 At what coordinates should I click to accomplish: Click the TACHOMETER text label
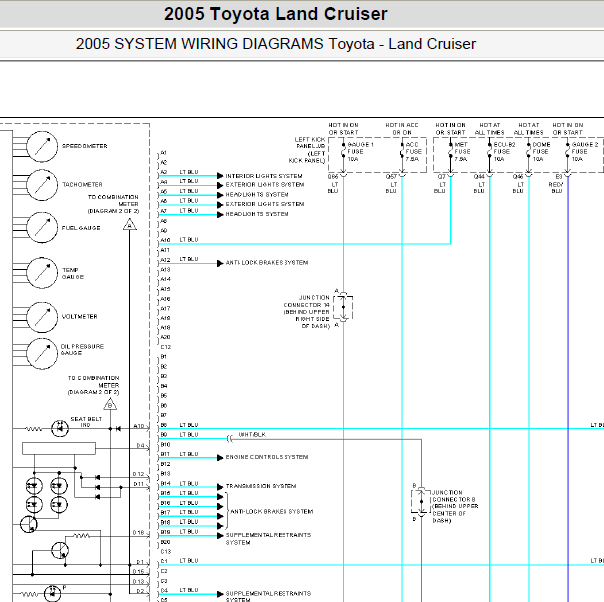coord(82,185)
